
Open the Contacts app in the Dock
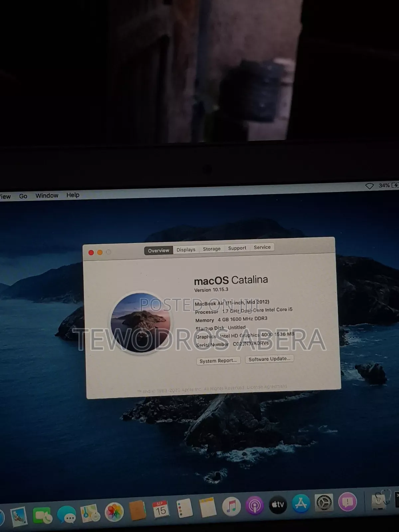tap(137, 511)
